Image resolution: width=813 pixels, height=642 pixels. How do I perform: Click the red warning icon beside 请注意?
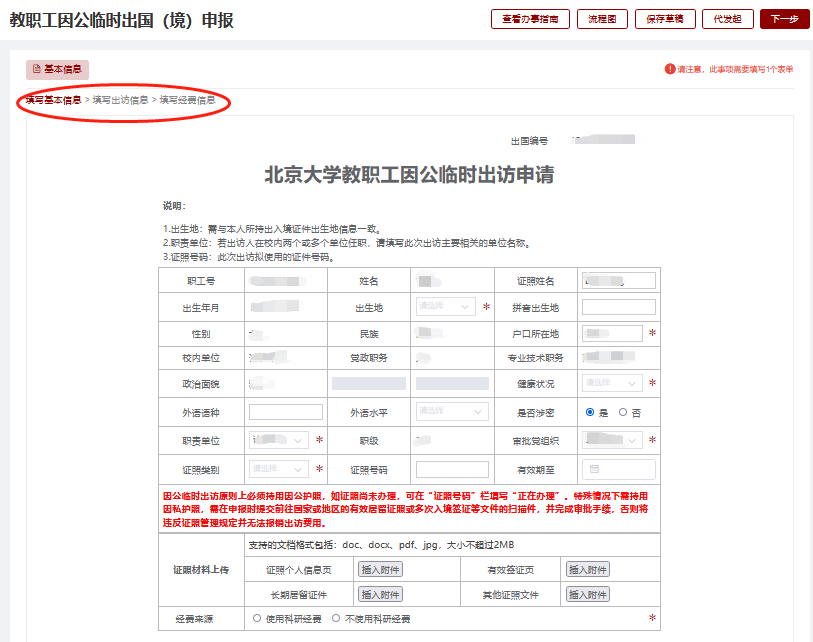670,69
